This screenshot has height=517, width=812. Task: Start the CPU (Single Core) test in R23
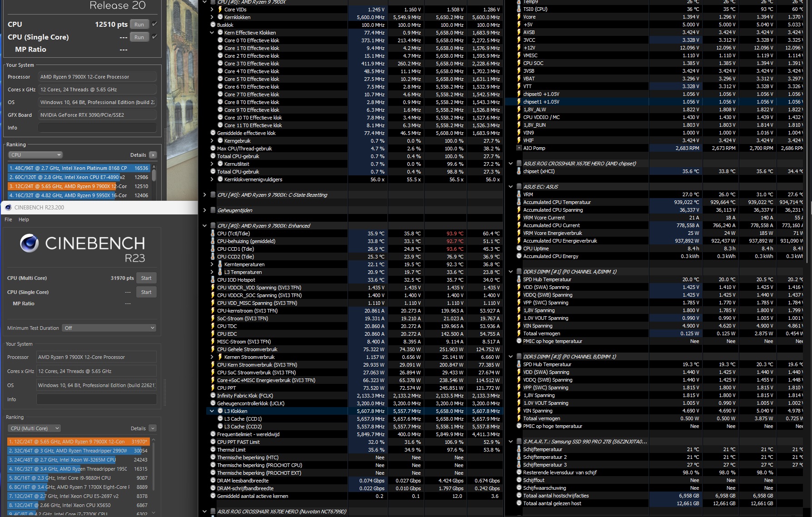tap(146, 292)
